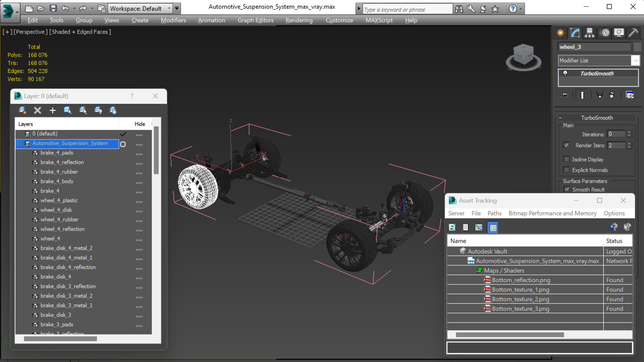Click the Asset Tracking horizontal scrollbar
The height and width of the screenshot is (362, 644).
pyautogui.click(x=510, y=335)
